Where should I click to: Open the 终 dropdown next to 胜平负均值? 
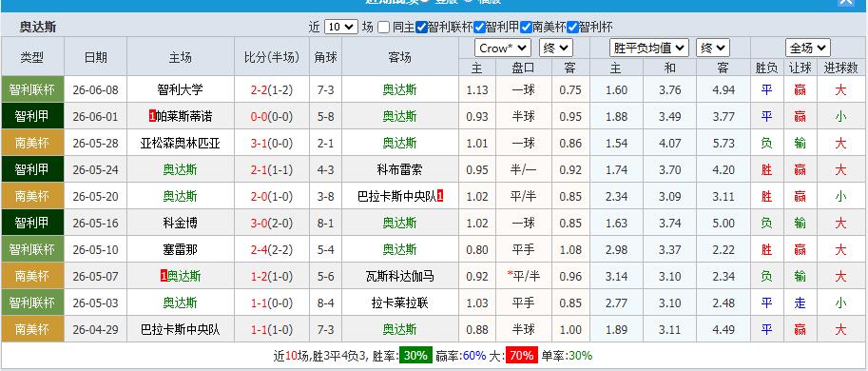[713, 49]
